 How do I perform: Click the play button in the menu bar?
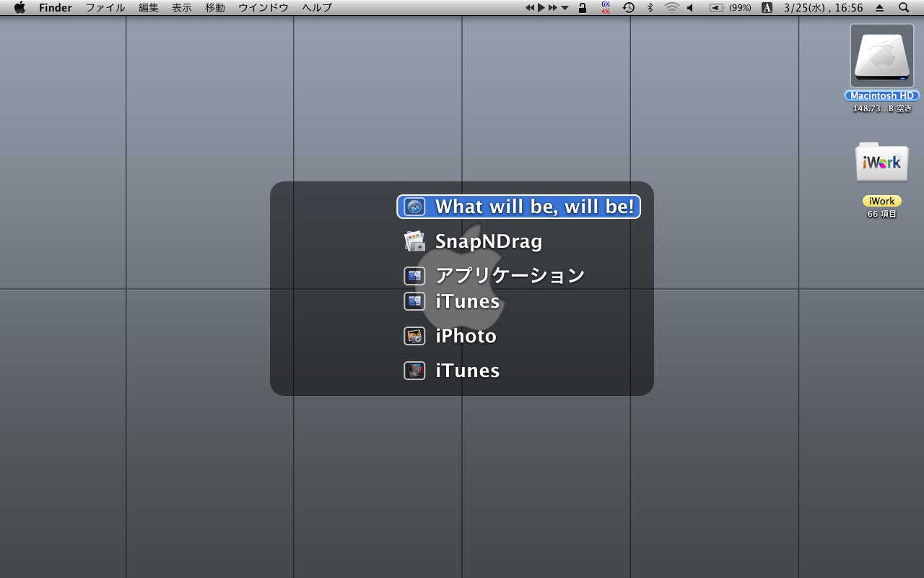(541, 7)
